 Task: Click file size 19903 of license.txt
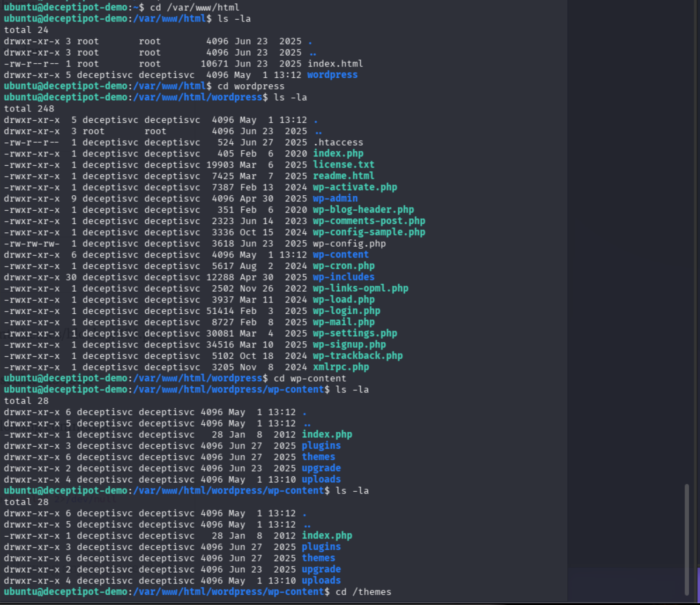tap(220, 165)
